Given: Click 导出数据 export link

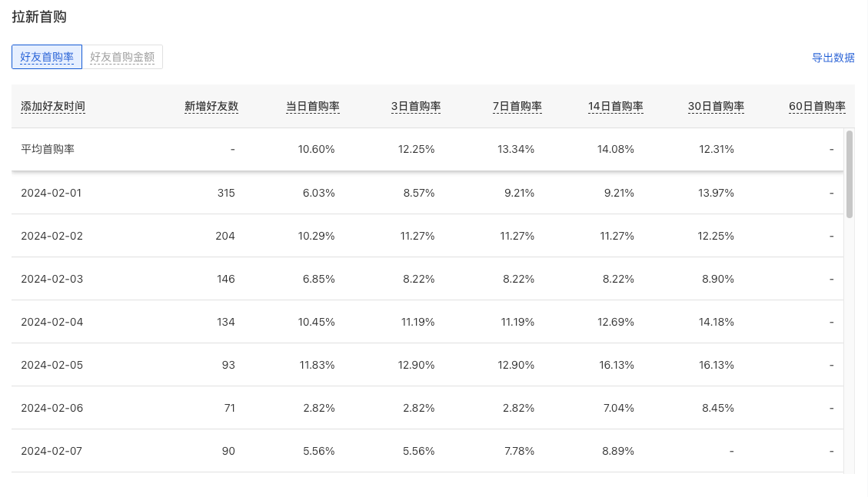Looking at the screenshot, I should [833, 58].
